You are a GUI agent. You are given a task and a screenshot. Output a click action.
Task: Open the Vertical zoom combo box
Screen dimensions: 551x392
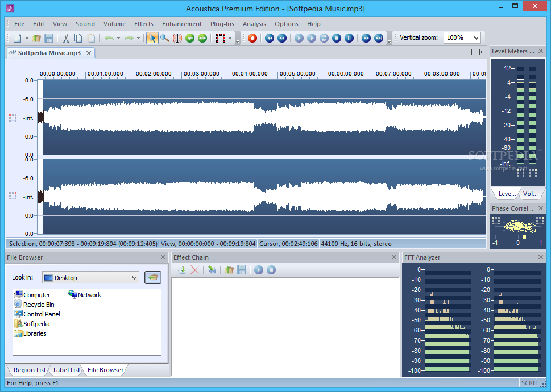coord(462,37)
